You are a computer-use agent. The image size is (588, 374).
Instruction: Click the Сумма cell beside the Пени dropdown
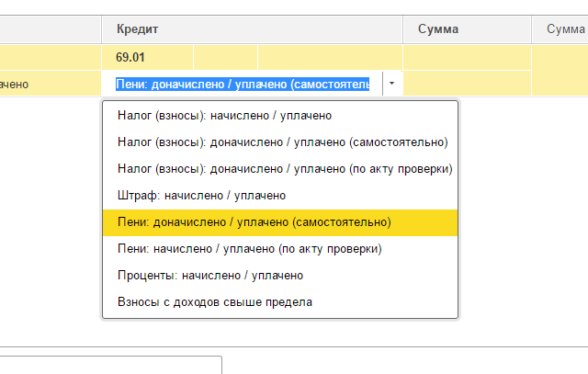[x=467, y=84]
